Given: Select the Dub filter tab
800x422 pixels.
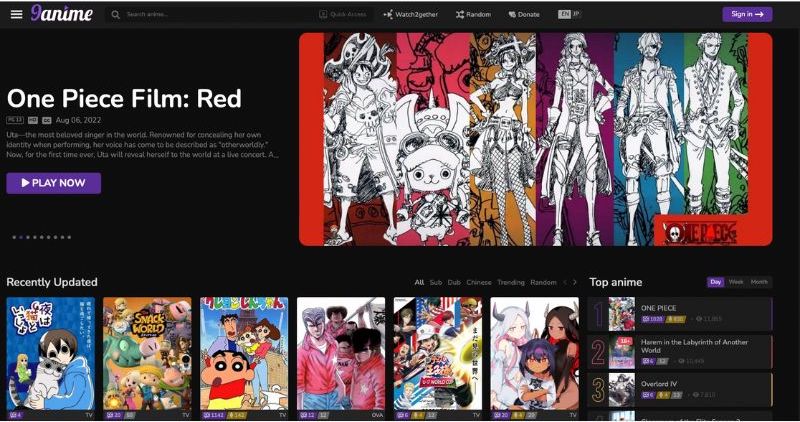Looking at the screenshot, I should tap(454, 282).
